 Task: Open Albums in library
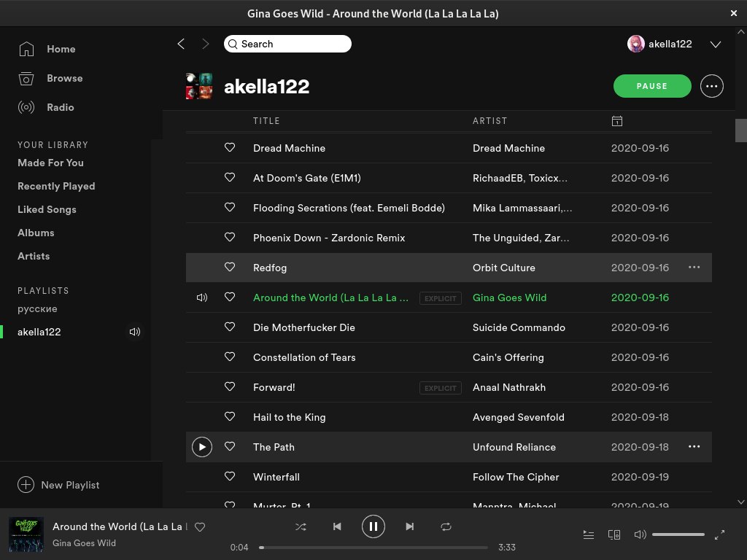pos(36,233)
